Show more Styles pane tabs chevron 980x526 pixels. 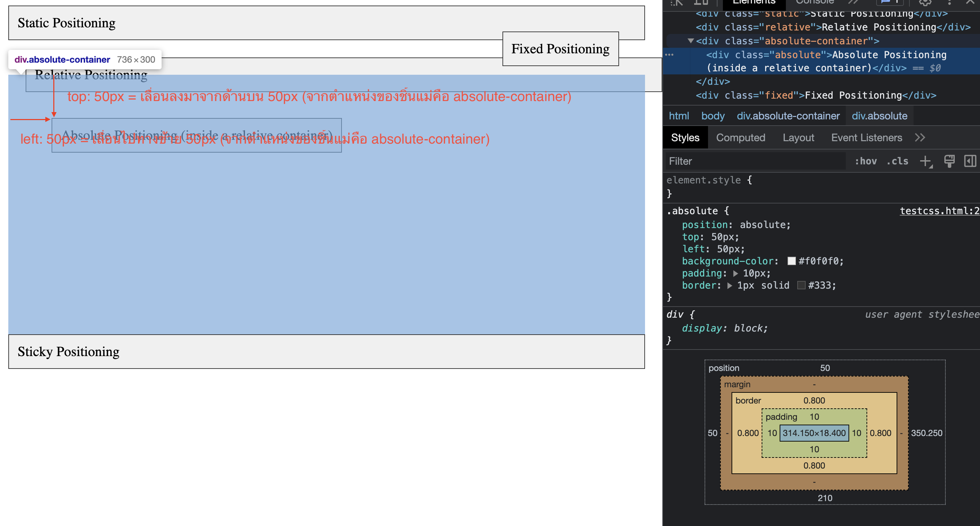pos(920,138)
